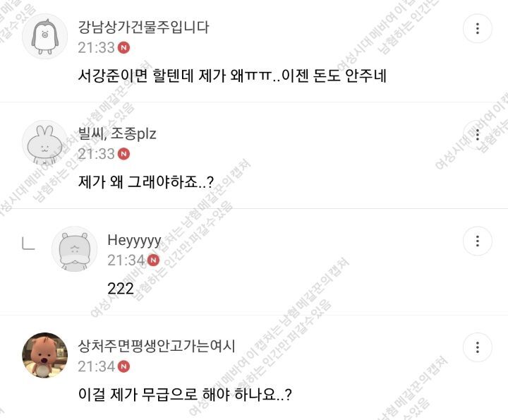This screenshot has width=508, height=420.
Task: Select the reply text 222
Action: 121,289
